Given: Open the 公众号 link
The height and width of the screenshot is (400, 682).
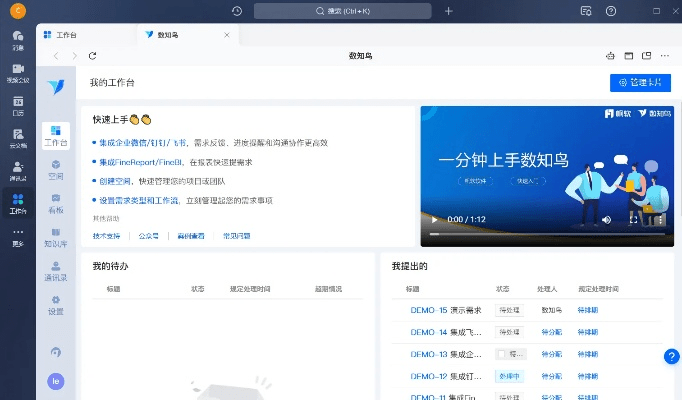Looking at the screenshot, I should [148, 236].
